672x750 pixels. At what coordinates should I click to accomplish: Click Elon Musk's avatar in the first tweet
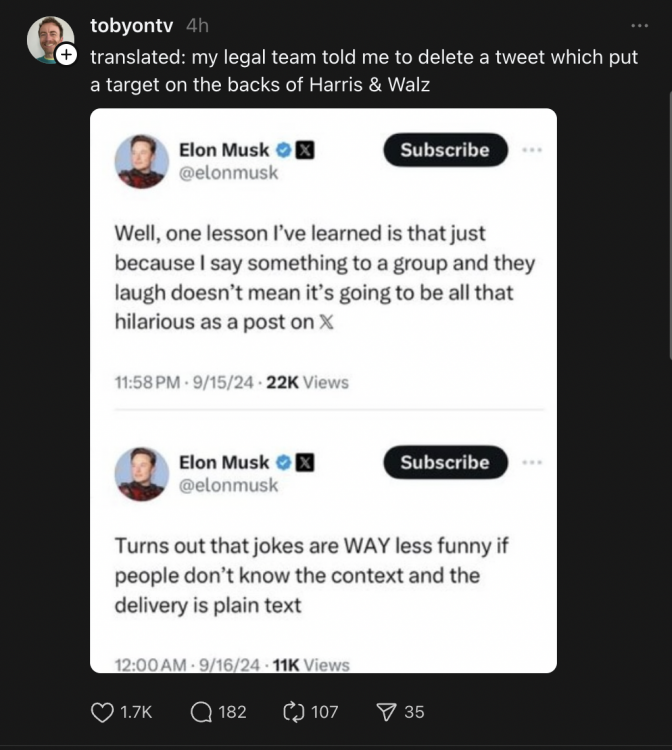141,161
